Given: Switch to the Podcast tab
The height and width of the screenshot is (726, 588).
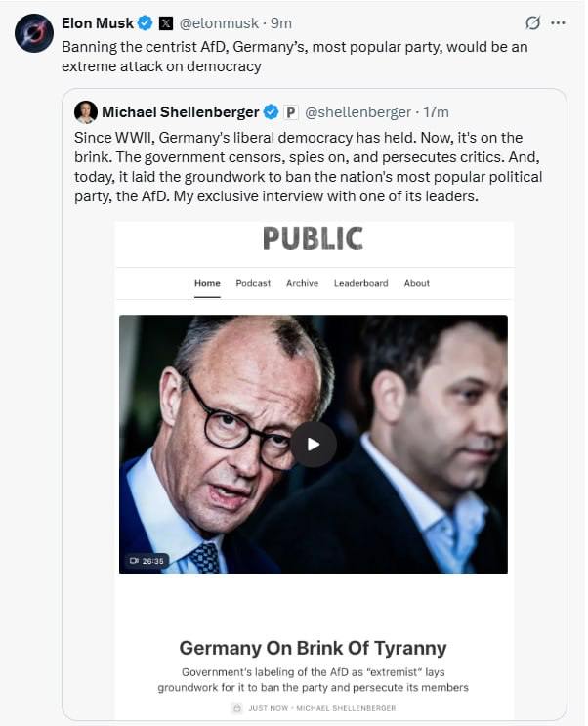Looking at the screenshot, I should [x=253, y=283].
